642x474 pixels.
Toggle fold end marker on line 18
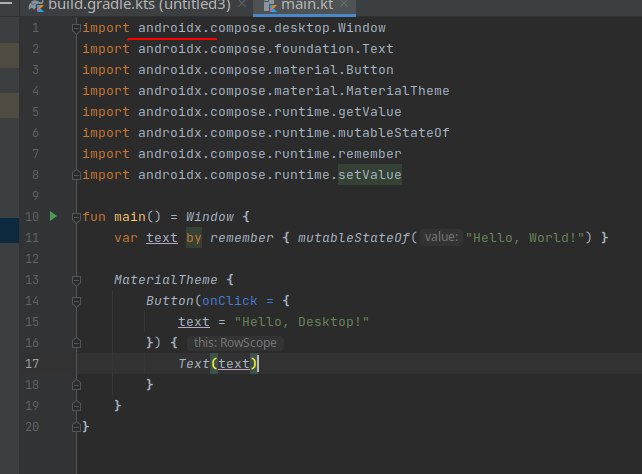(76, 385)
